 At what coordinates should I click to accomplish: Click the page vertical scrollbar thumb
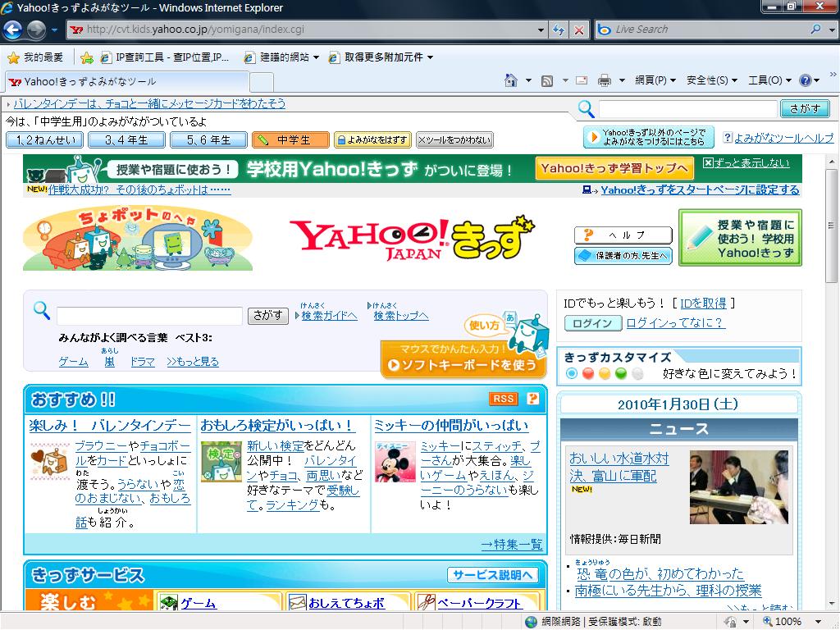coord(831,226)
